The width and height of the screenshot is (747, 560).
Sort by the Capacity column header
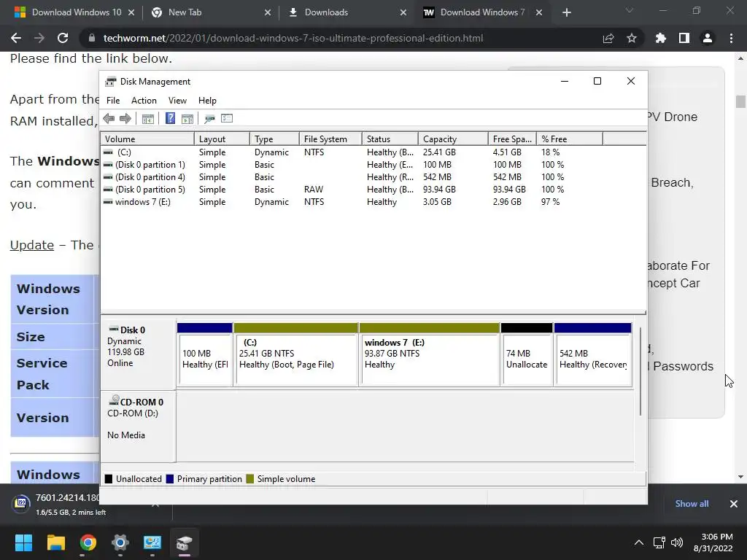click(453, 139)
